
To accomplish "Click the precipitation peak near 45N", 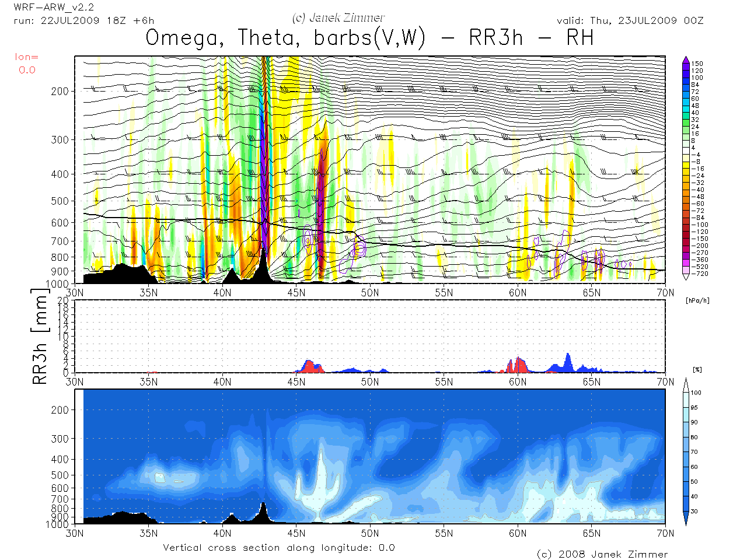I will pos(309,366).
